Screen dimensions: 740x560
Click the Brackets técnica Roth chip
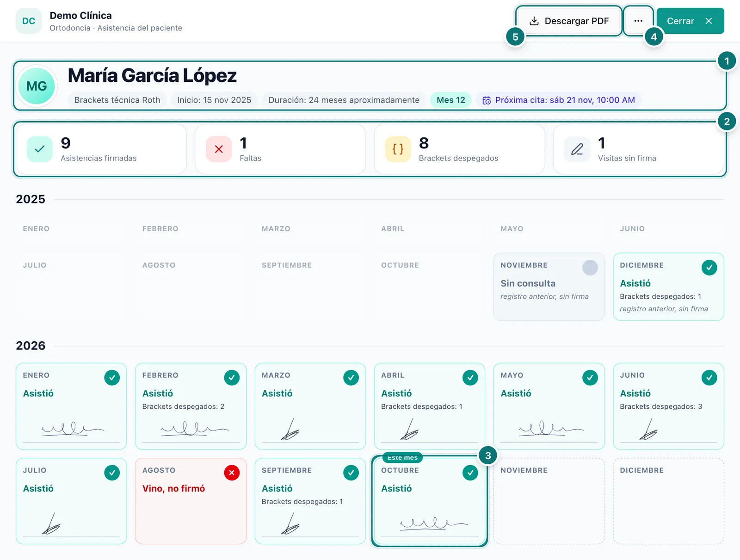(117, 100)
